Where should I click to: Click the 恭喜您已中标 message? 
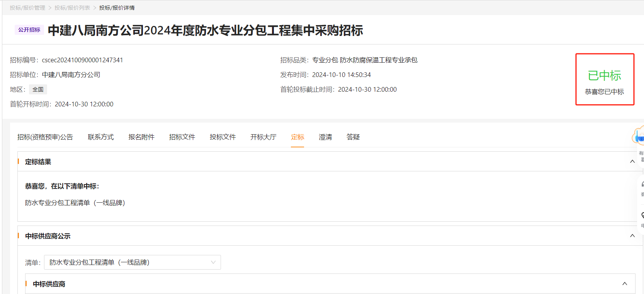click(605, 92)
